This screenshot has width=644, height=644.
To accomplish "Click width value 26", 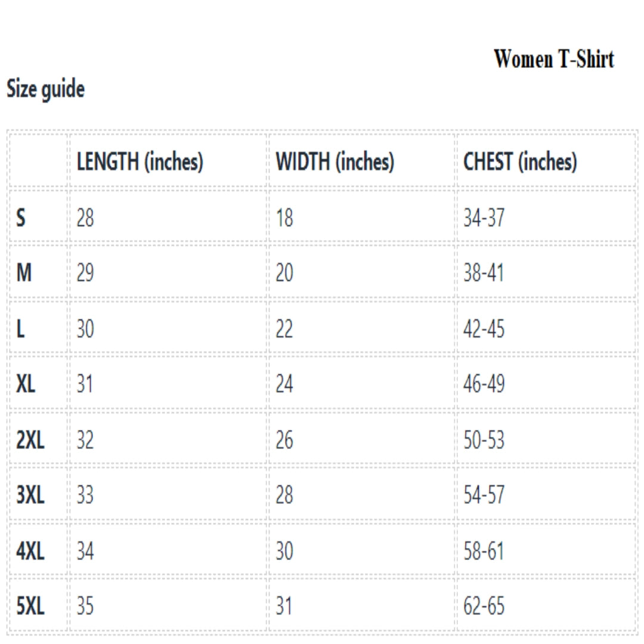I will [284, 440].
